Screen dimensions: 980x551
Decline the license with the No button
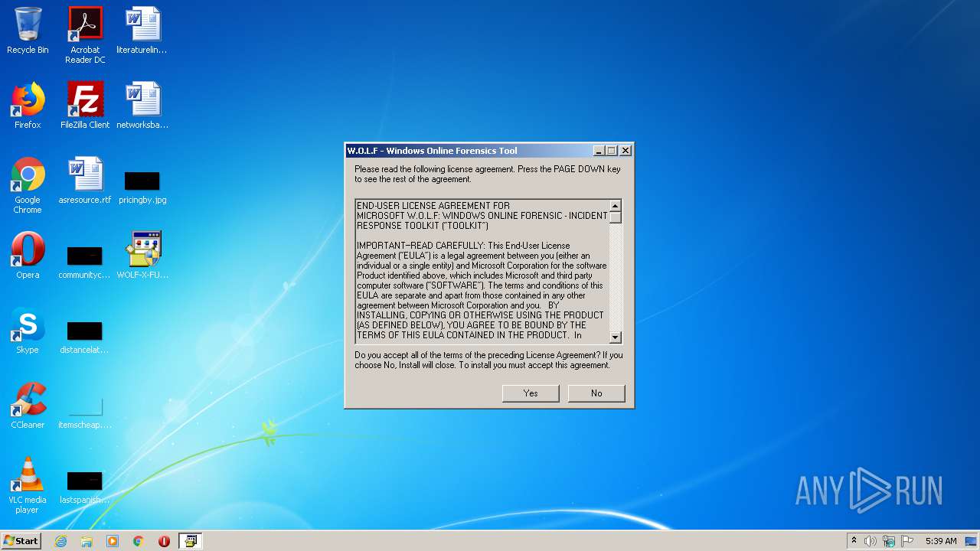pos(596,393)
